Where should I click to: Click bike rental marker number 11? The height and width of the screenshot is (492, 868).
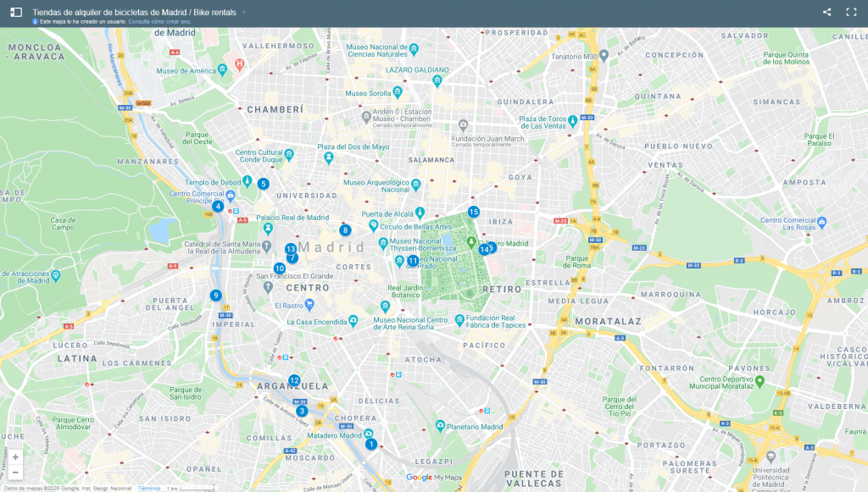(413, 261)
